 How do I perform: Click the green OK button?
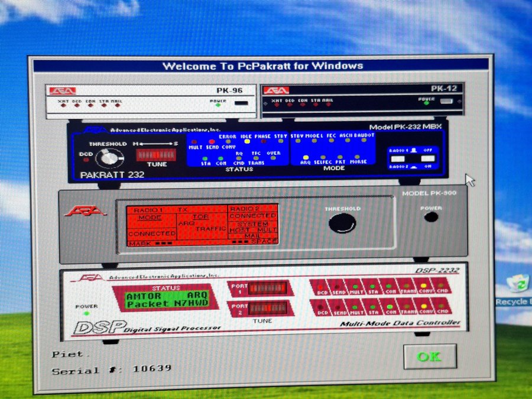(x=429, y=356)
